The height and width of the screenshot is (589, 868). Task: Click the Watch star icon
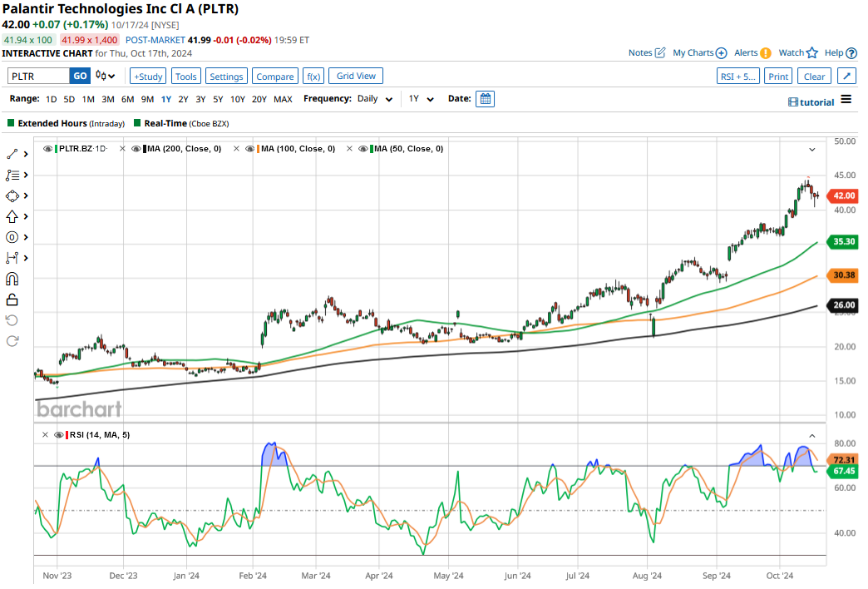pos(812,52)
